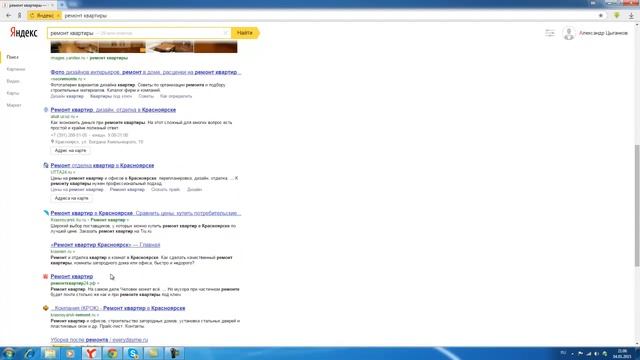Close the 'ремонт квартиры' browser tab

[x=52, y=5]
